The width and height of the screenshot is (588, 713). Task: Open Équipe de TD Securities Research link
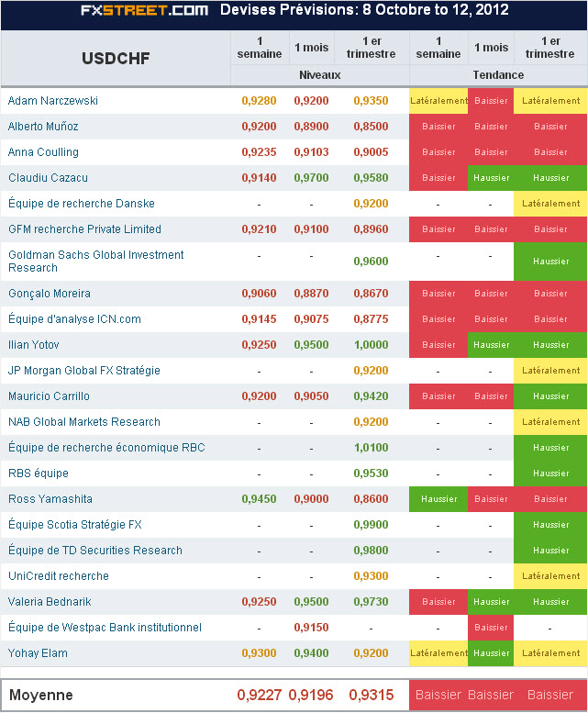click(95, 551)
